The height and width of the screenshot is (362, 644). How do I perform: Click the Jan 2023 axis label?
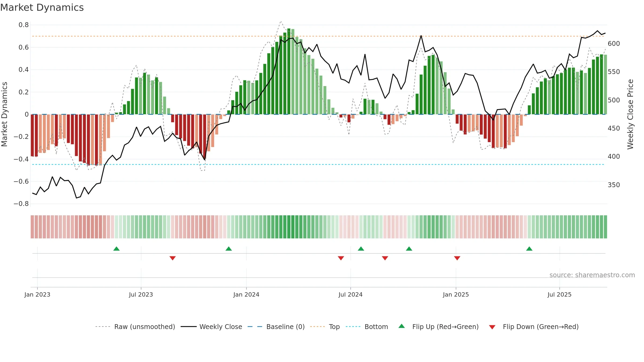pyautogui.click(x=37, y=294)
